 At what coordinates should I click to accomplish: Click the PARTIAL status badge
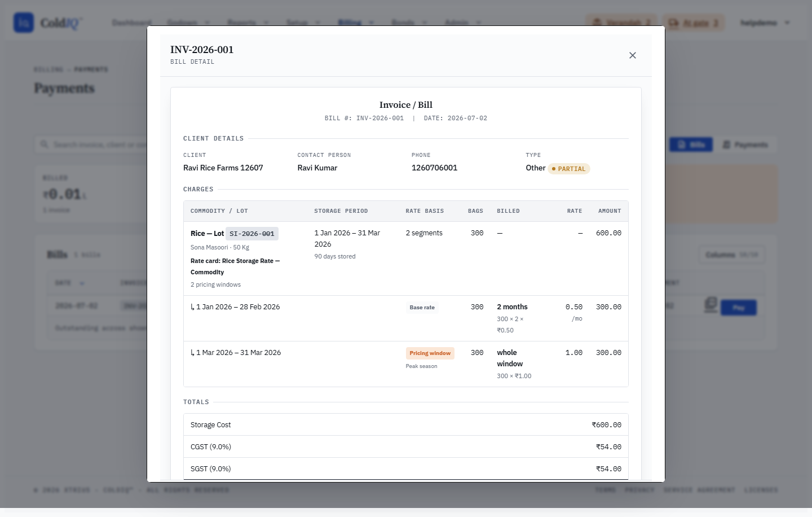tap(569, 169)
